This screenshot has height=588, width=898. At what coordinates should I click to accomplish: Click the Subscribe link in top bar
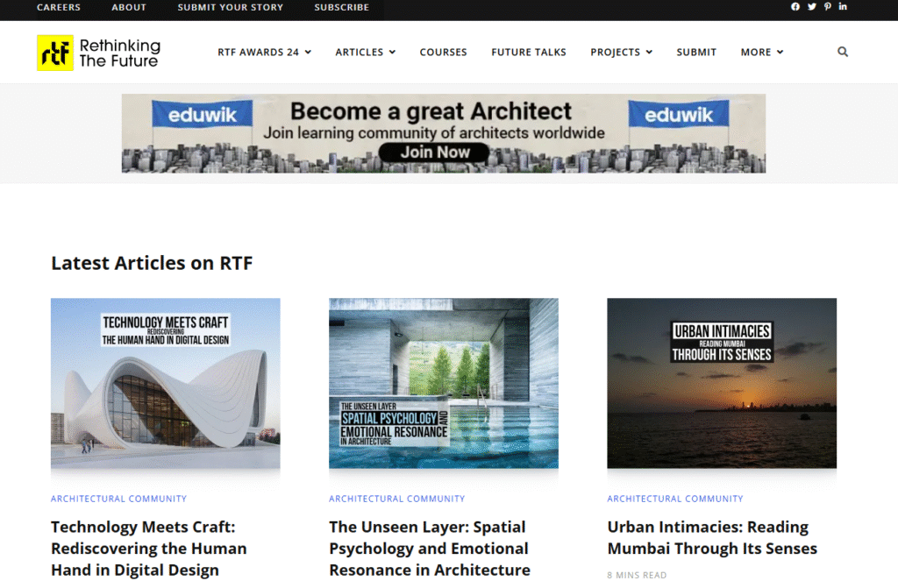(x=341, y=7)
